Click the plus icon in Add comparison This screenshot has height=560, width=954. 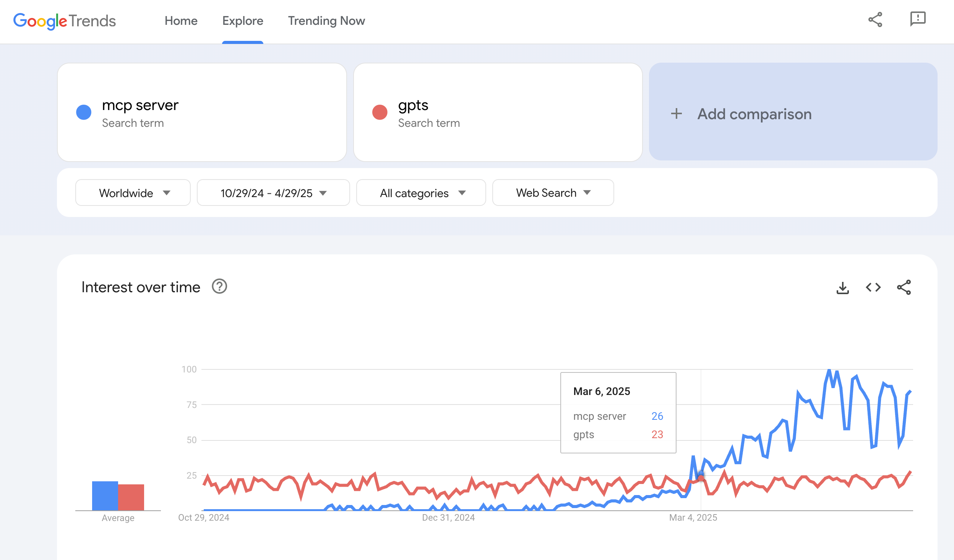click(676, 113)
